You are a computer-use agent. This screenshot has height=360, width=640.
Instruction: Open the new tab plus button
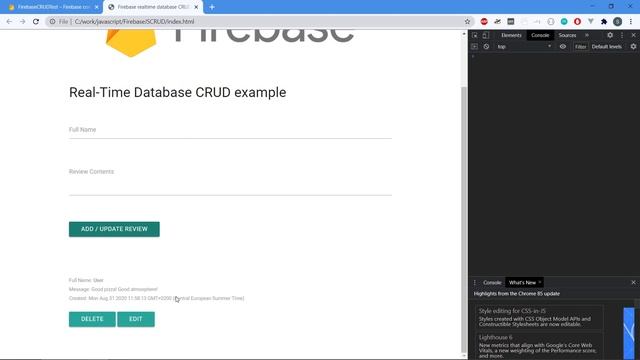(212, 7)
